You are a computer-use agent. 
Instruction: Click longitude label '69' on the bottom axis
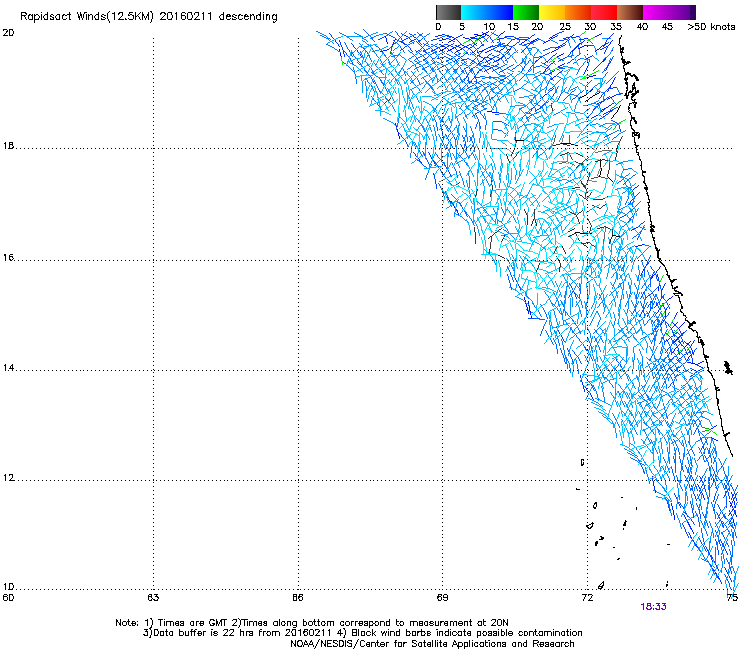[x=442, y=598]
